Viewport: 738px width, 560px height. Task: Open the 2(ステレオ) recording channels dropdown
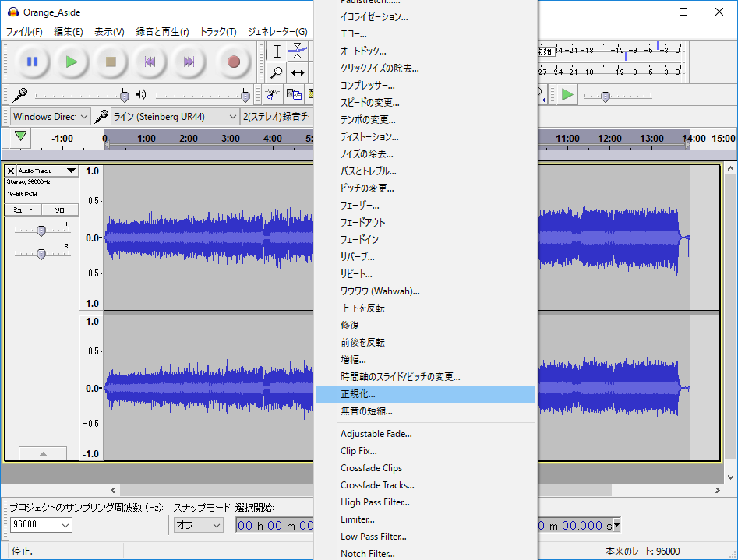pyautogui.click(x=277, y=116)
